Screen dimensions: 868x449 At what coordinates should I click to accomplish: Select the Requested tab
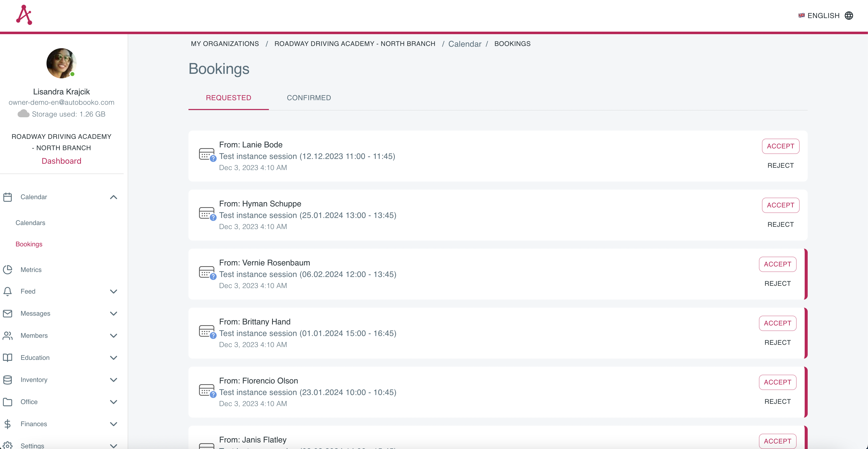click(x=228, y=98)
